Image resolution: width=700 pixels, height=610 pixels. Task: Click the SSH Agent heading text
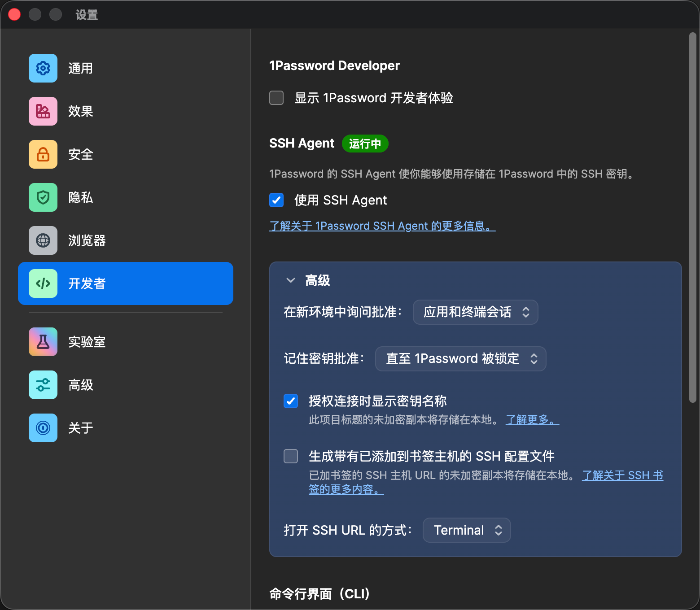point(302,143)
